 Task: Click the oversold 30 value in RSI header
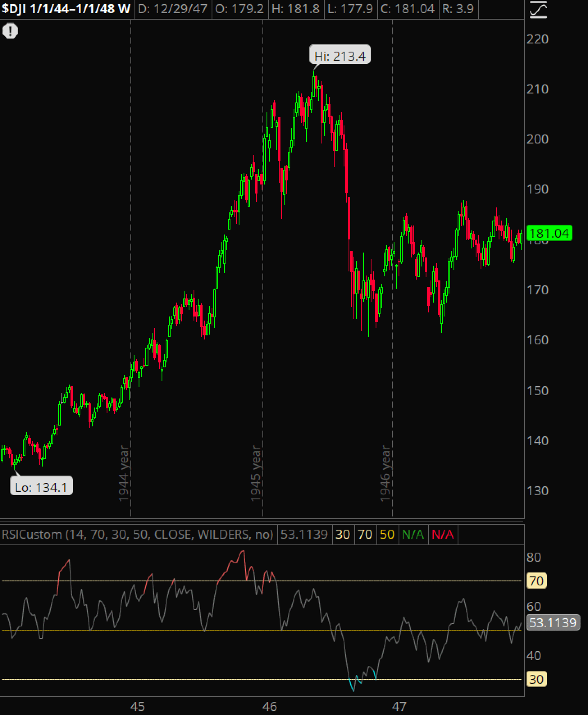coord(343,534)
